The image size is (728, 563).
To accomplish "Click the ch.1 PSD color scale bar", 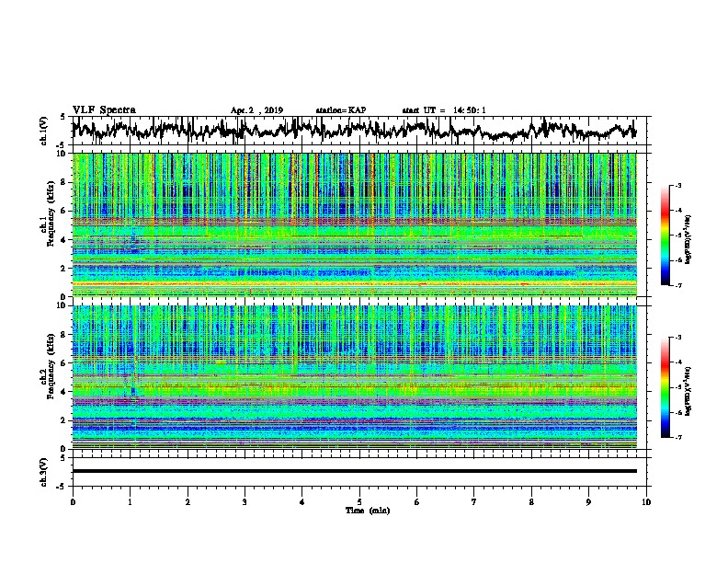I will [x=665, y=236].
